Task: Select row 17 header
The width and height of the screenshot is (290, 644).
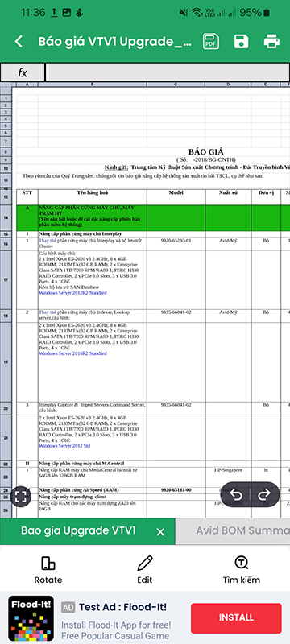Action: tap(6, 279)
